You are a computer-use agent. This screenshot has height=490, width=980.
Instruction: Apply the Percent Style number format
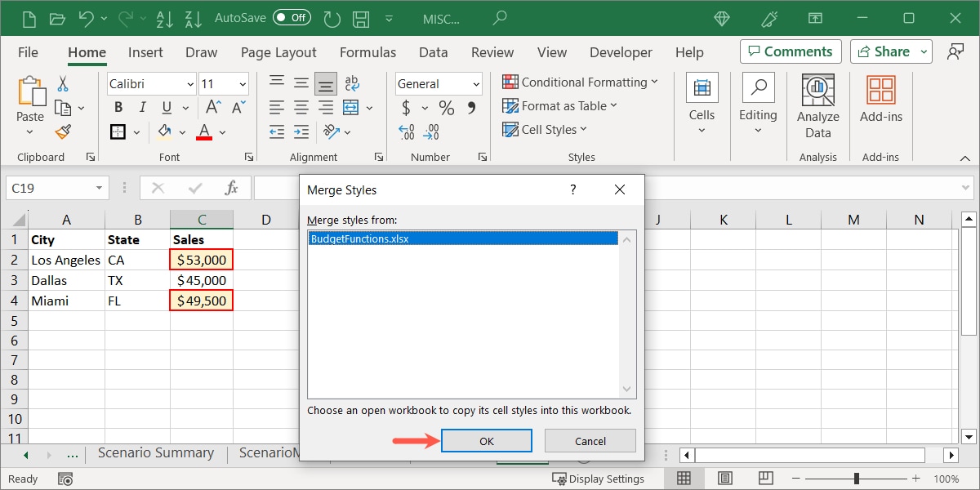coord(446,106)
